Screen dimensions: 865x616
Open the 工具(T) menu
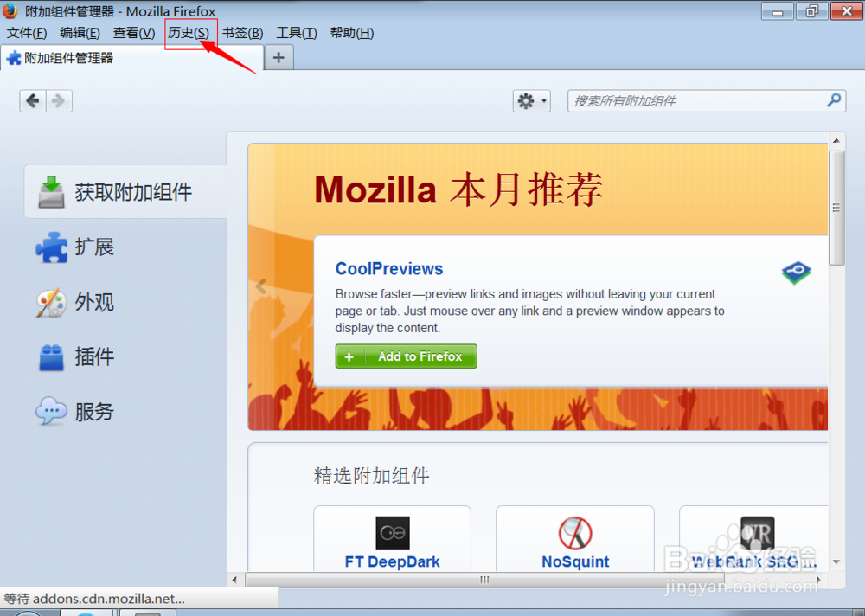(297, 33)
